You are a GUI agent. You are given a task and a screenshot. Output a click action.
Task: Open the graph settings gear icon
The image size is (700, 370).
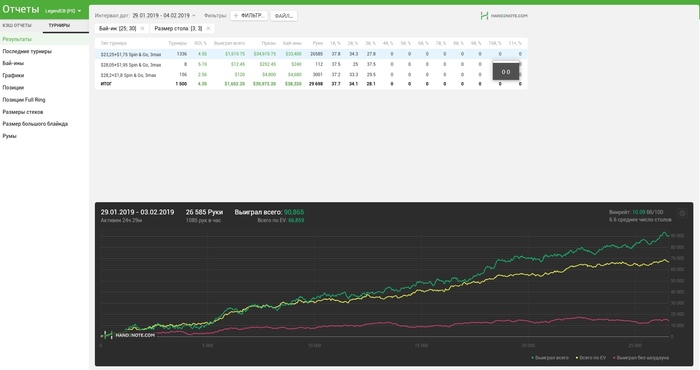[x=682, y=213]
